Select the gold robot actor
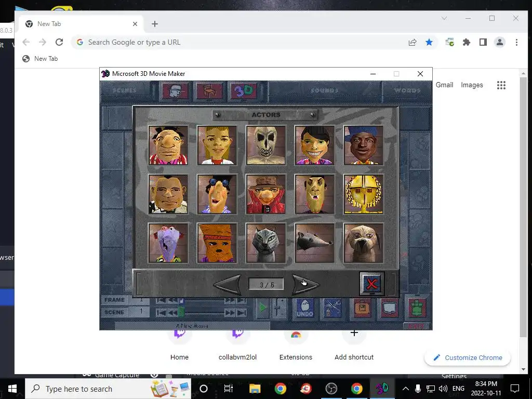This screenshot has height=399, width=532. [x=363, y=194]
